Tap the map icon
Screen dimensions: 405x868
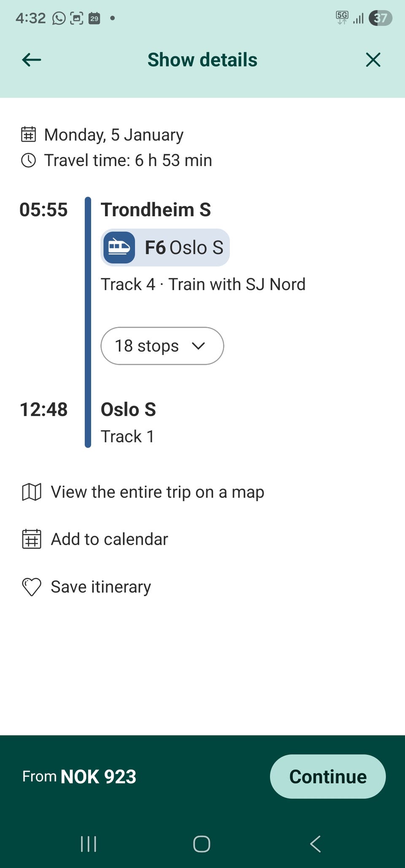pyautogui.click(x=32, y=492)
